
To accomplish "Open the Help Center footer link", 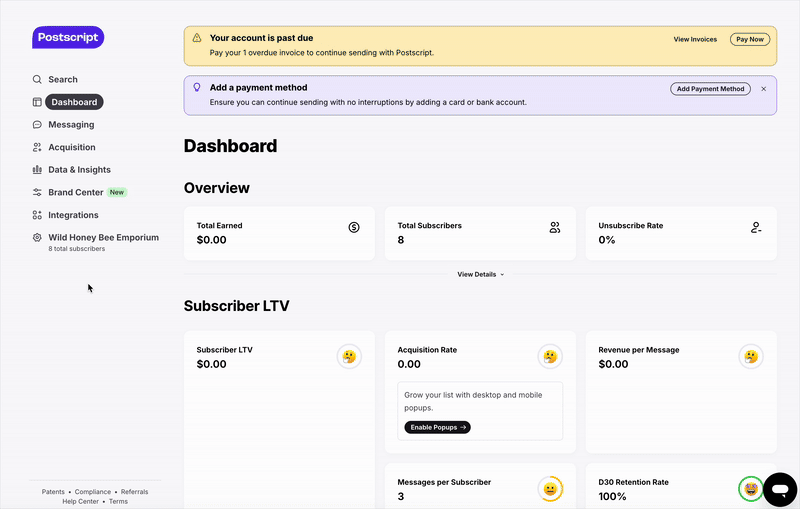I will coord(80,501).
